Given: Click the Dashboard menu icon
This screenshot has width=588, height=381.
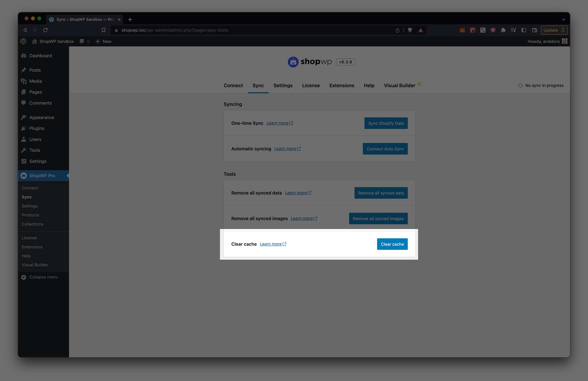Looking at the screenshot, I should [x=24, y=55].
